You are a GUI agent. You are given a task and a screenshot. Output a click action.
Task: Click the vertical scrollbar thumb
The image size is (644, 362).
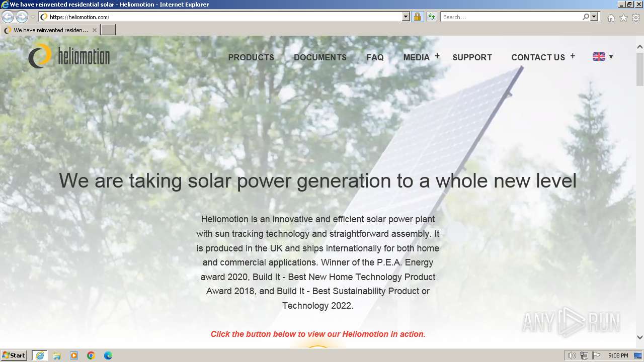[x=640, y=69]
